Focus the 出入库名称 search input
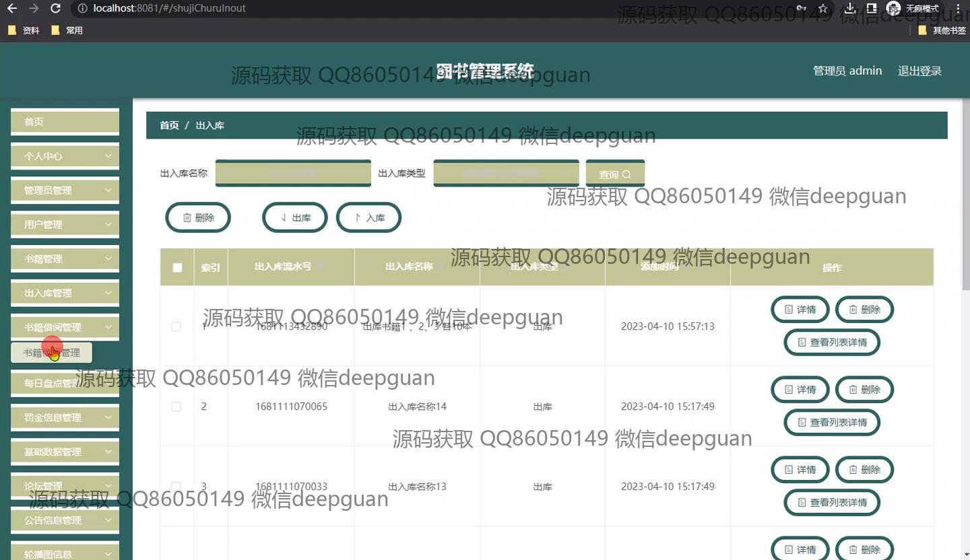The height and width of the screenshot is (560, 970). pos(293,173)
